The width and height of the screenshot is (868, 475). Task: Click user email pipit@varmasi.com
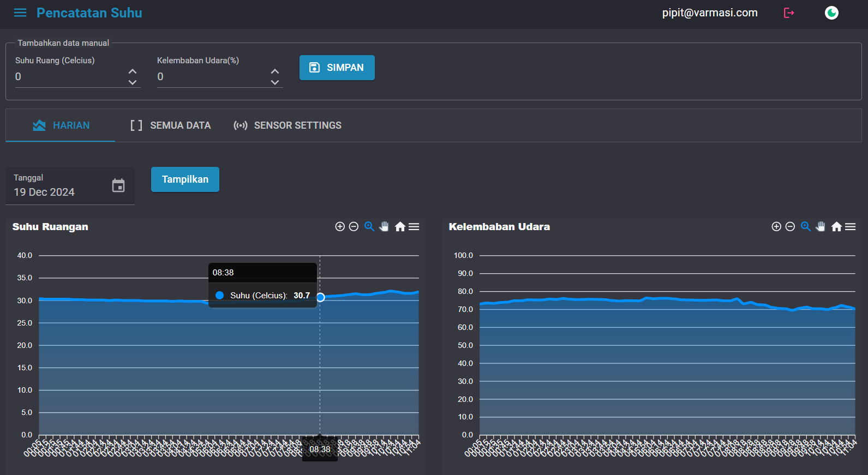(710, 13)
